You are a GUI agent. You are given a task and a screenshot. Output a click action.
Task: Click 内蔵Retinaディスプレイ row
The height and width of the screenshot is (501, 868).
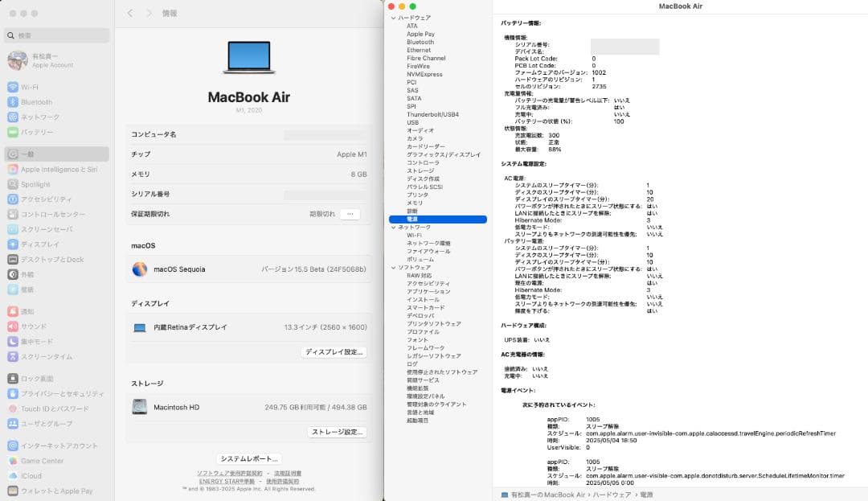point(248,328)
